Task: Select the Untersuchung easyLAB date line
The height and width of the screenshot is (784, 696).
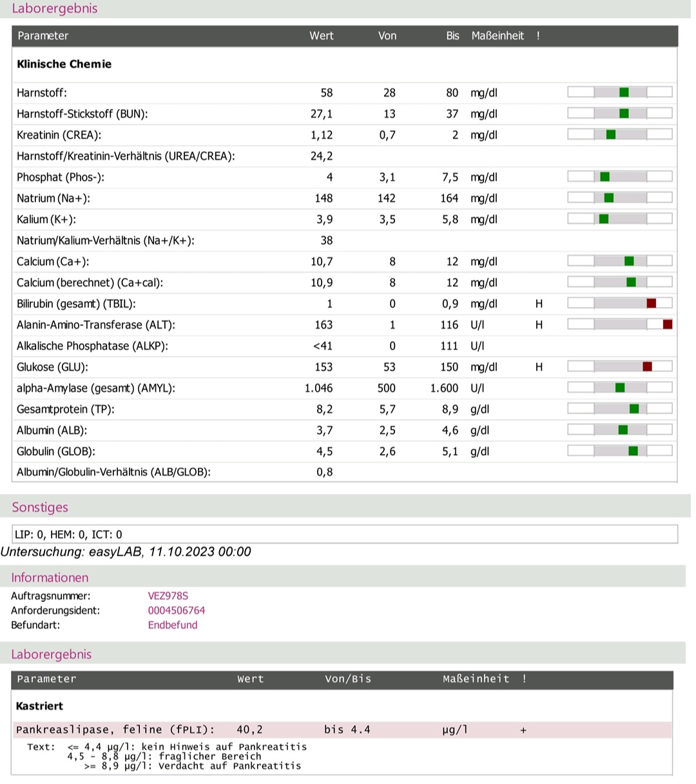Action: [126, 552]
